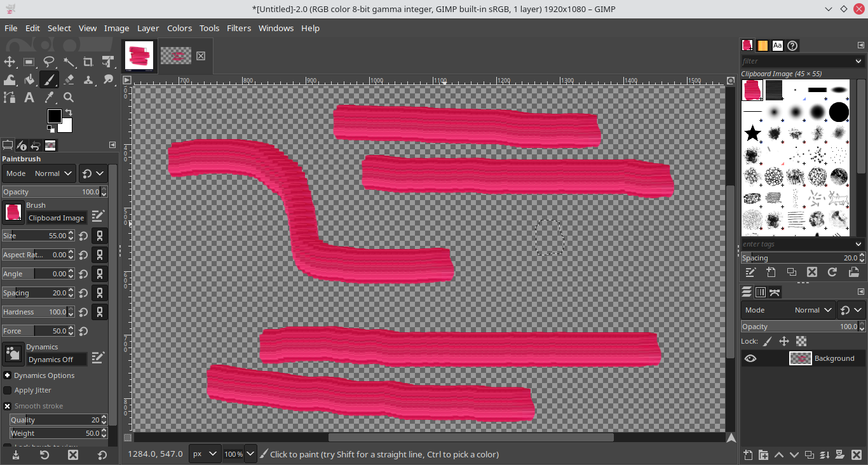This screenshot has height=465, width=868.
Task: Select the Eraser tool
Action: pyautogui.click(x=69, y=79)
